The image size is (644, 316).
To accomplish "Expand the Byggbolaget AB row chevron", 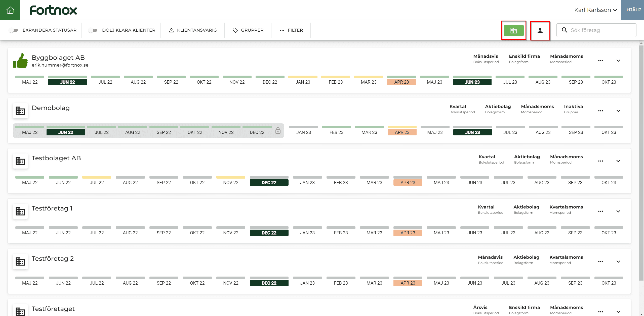I will (618, 61).
